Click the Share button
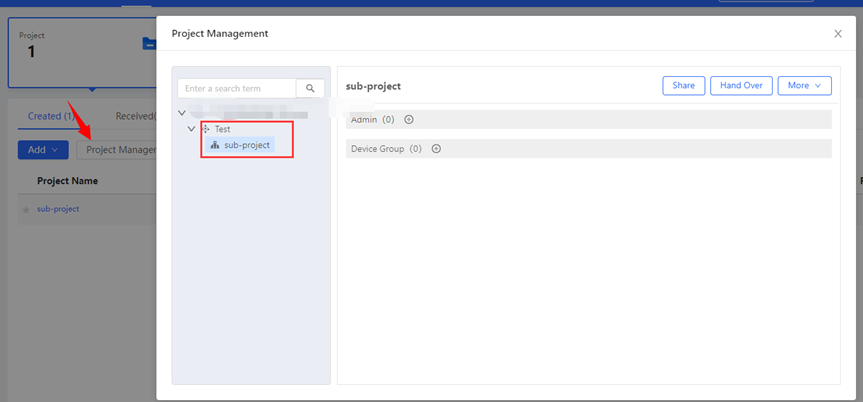This screenshot has height=402, width=863. click(684, 85)
